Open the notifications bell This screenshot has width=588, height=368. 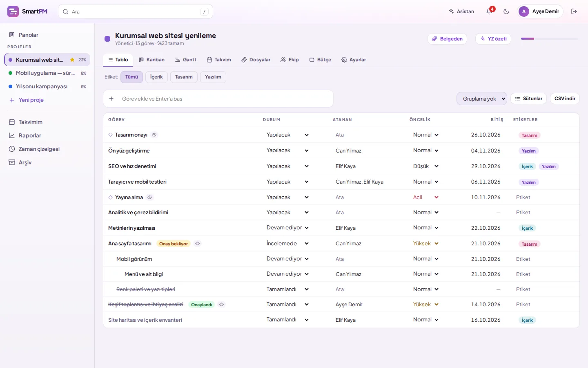coord(489,11)
